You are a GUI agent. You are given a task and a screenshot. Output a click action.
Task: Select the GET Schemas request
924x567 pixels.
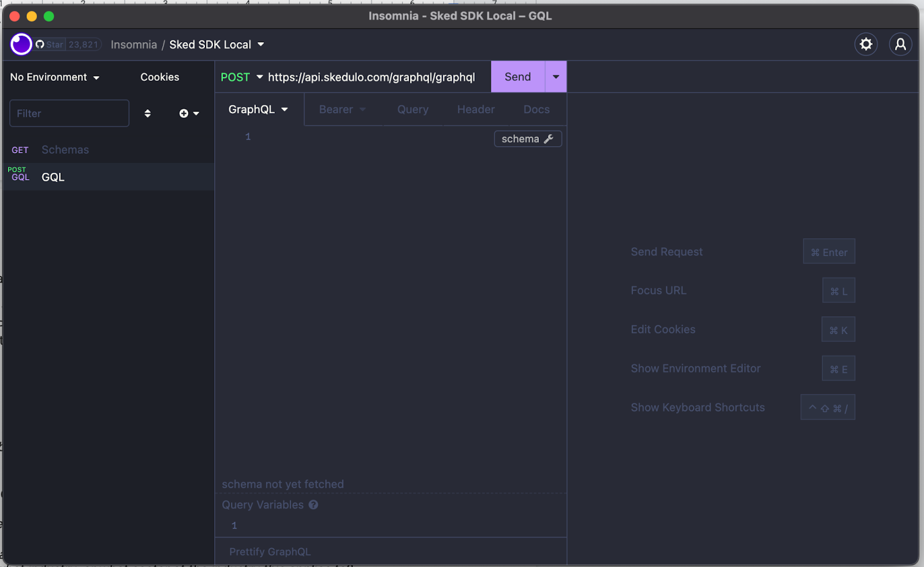click(x=109, y=150)
